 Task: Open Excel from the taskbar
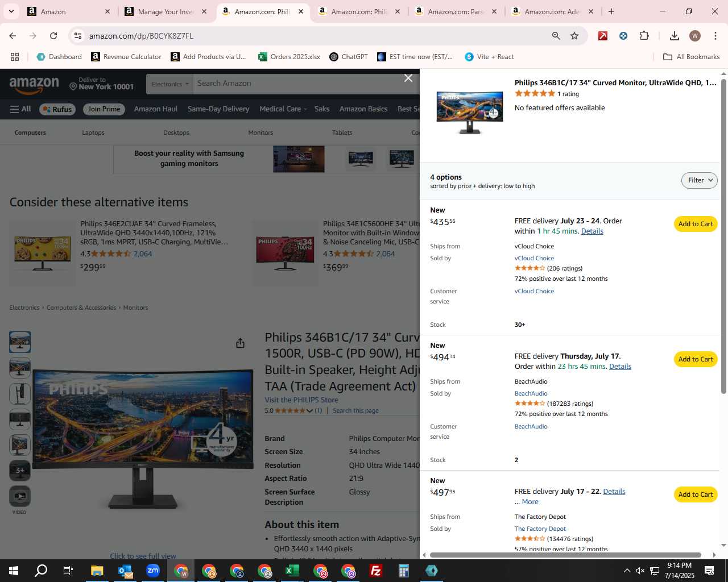tap(292, 571)
